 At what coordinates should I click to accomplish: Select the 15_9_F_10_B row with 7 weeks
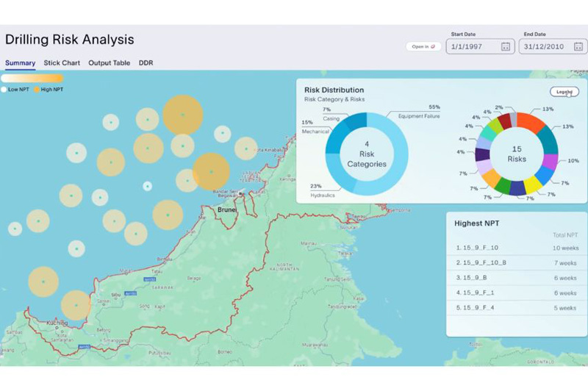(517, 263)
